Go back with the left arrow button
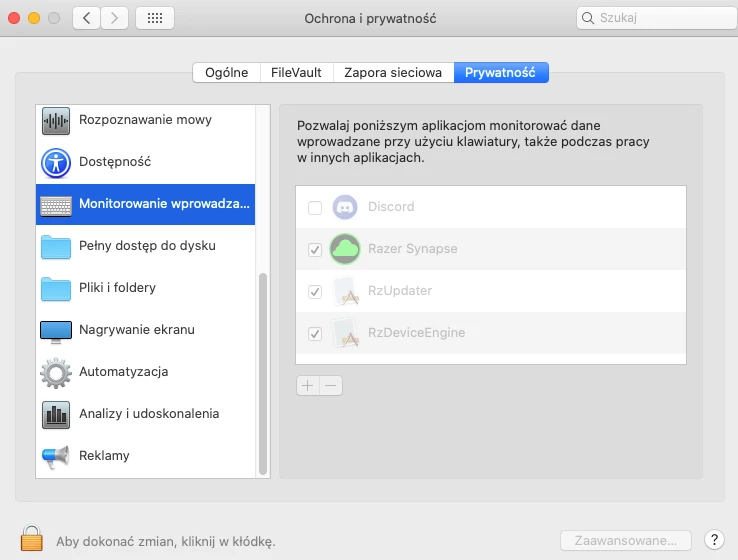The height and width of the screenshot is (560, 738). tap(87, 18)
